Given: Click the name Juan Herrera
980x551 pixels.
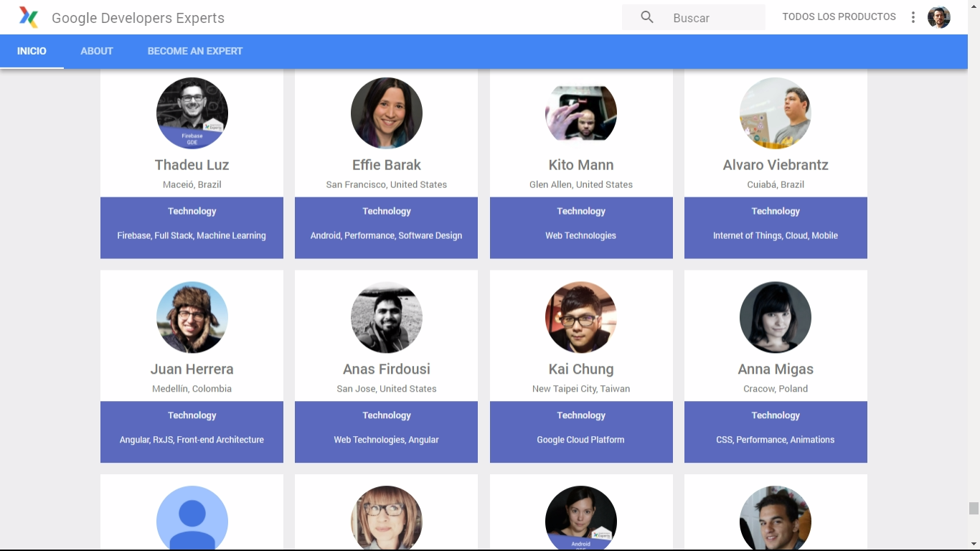Looking at the screenshot, I should coord(192,369).
